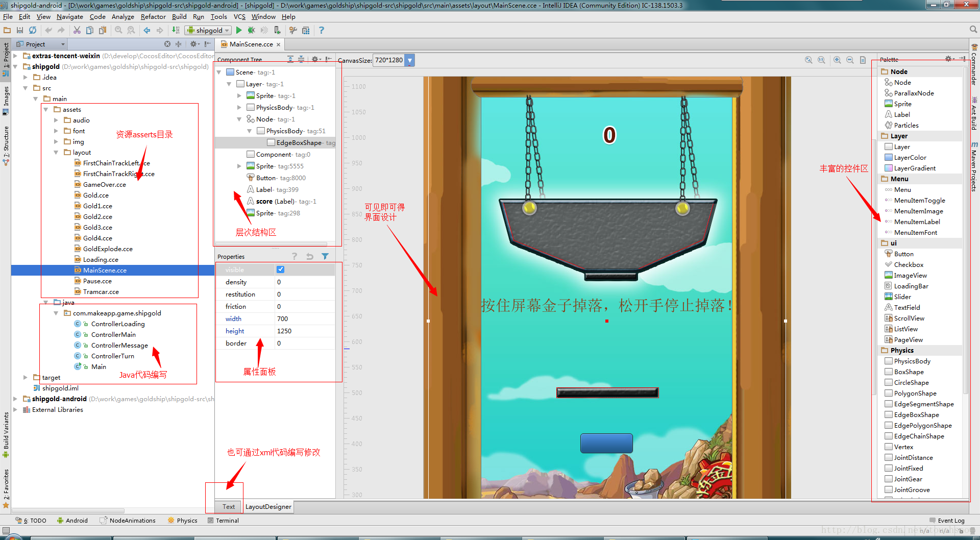The width and height of the screenshot is (980, 540).
Task: Select Slider in the Palette ui section
Action: point(902,297)
